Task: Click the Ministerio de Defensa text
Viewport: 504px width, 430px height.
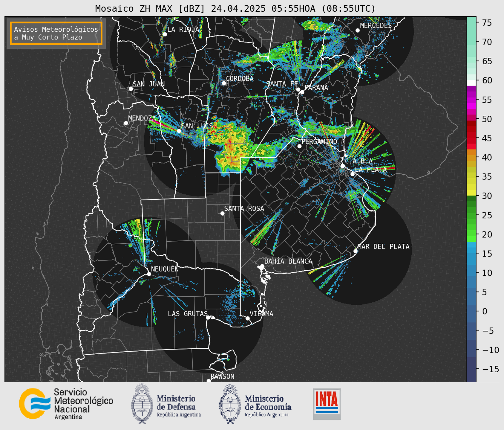Action: [179, 406]
